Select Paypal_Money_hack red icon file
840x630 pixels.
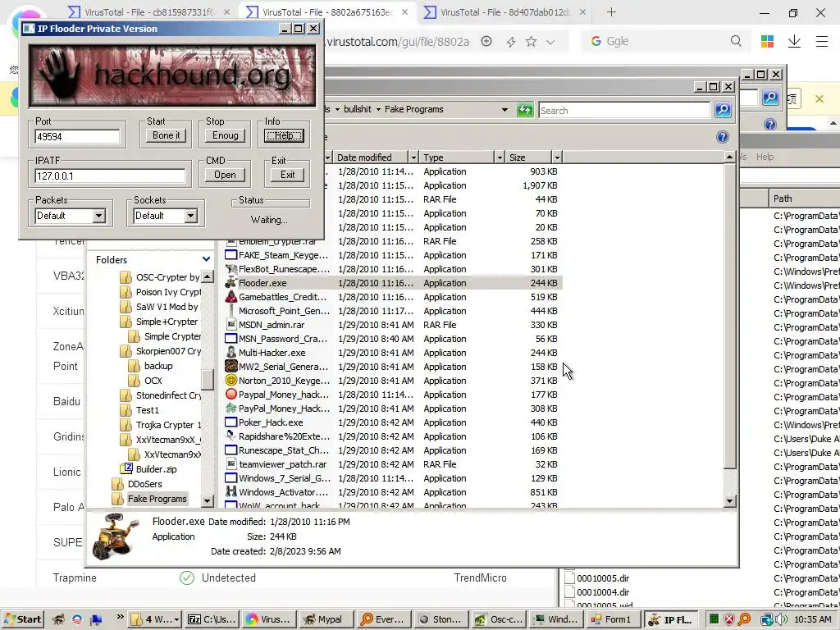pyautogui.click(x=231, y=395)
